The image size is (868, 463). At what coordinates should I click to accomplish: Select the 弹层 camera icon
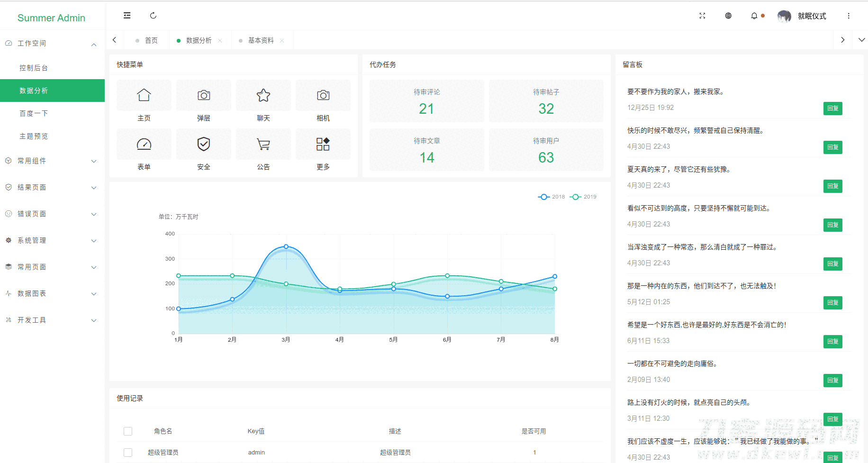(x=203, y=95)
